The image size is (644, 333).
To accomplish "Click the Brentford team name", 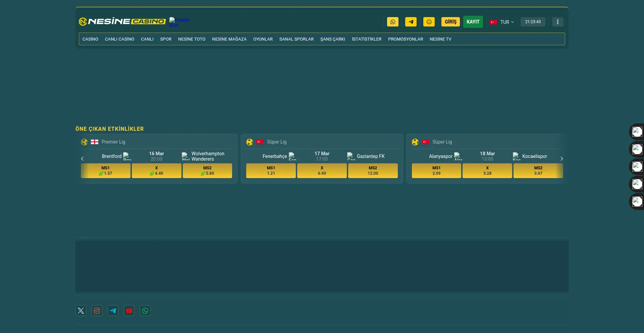I will (112, 156).
